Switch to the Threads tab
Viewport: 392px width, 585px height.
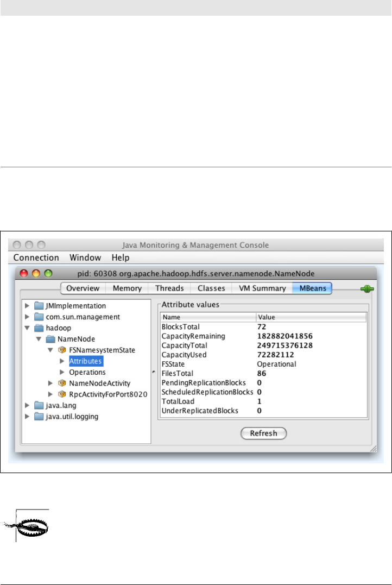pos(169,288)
